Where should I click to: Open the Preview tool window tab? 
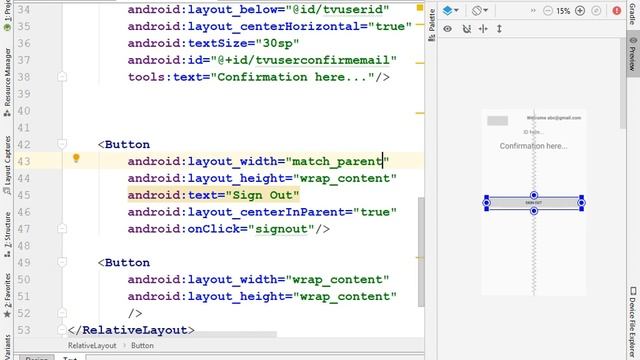tap(633, 54)
